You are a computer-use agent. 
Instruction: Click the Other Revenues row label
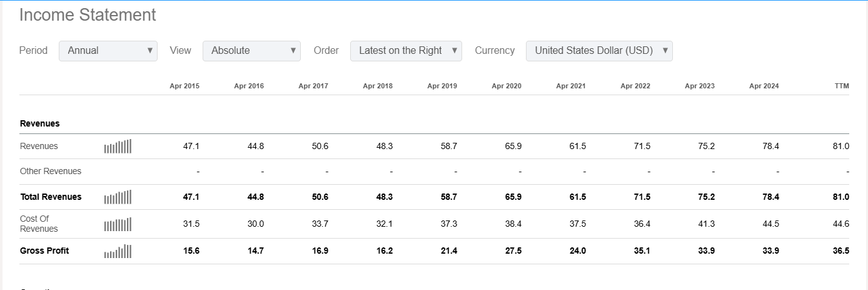(51, 171)
